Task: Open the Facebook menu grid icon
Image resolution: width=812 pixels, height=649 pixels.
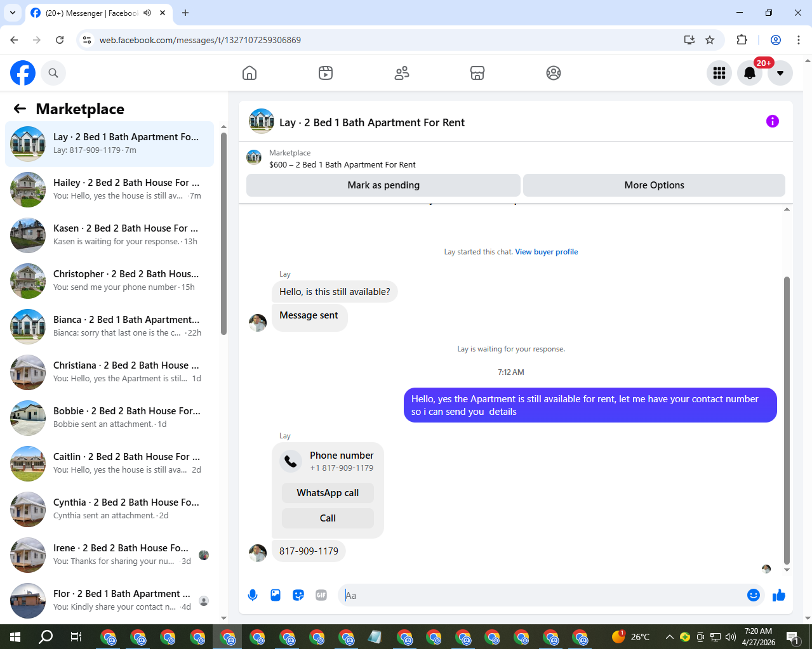Action: pos(719,73)
